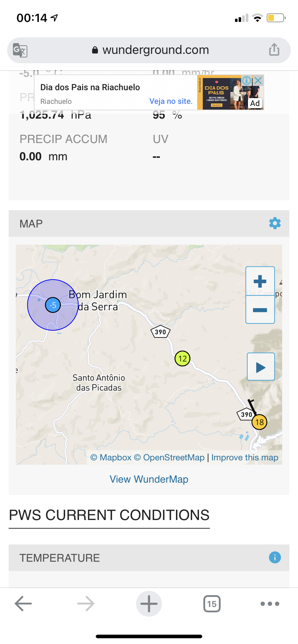Open the share sheet icon
The width and height of the screenshot is (298, 644).
click(x=274, y=50)
